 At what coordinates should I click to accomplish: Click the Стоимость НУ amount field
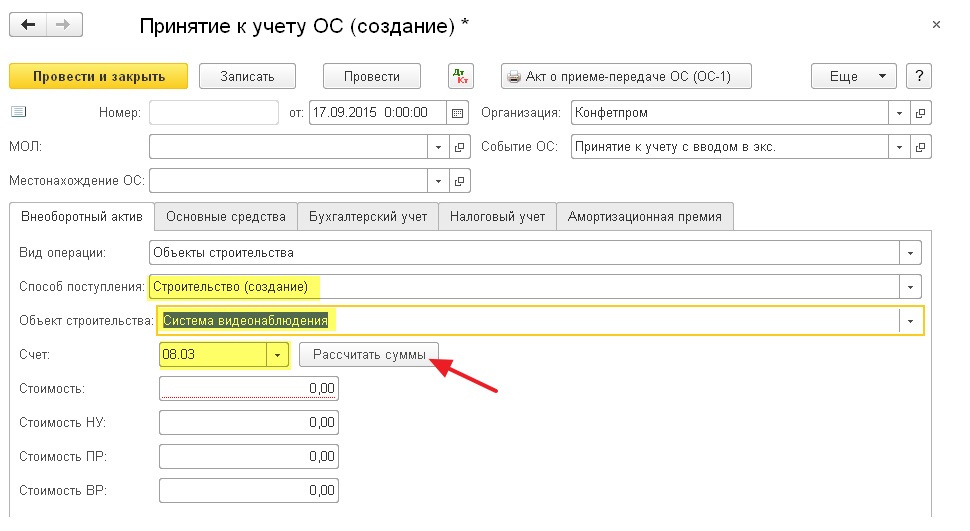click(x=249, y=423)
